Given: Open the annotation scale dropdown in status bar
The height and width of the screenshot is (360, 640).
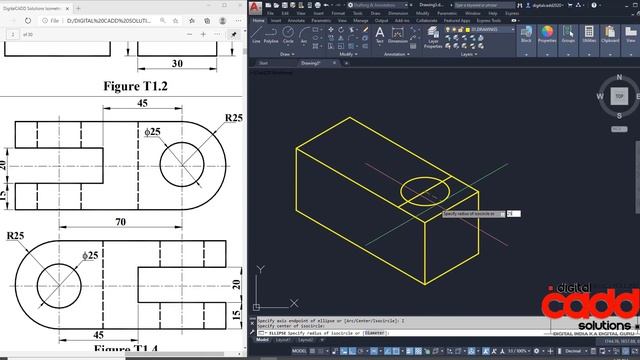Looking at the screenshot, I should point(518,351).
